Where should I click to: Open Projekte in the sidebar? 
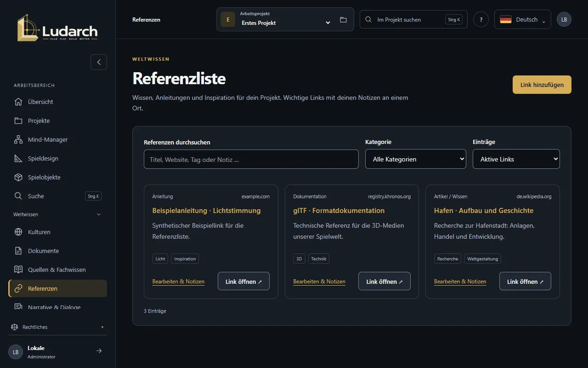57,121
